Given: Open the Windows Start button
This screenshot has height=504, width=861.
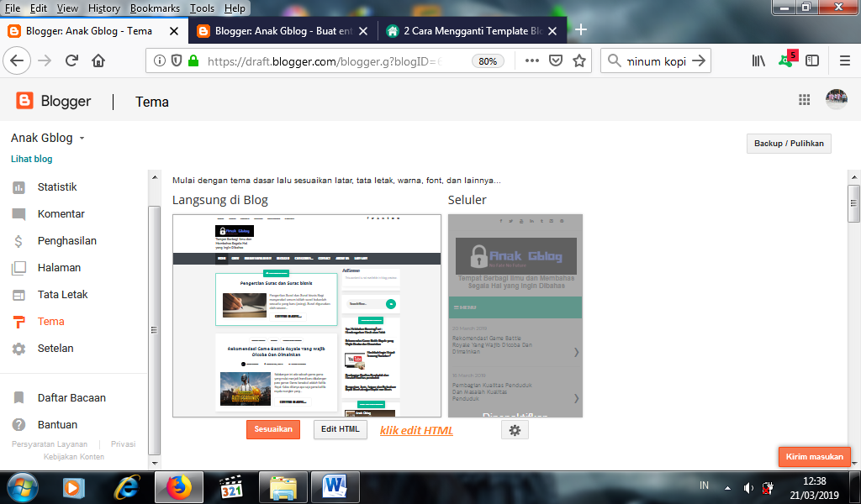Looking at the screenshot, I should point(23,487).
